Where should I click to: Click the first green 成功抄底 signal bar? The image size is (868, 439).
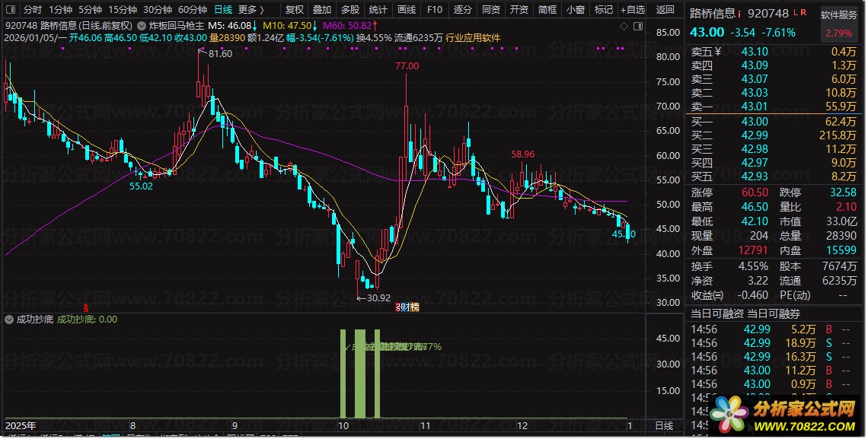(343, 374)
